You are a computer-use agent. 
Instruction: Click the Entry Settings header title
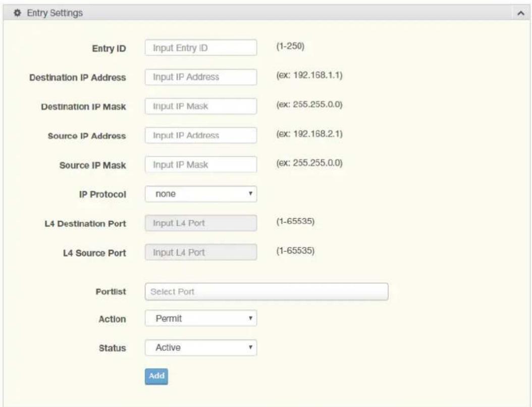coord(55,13)
